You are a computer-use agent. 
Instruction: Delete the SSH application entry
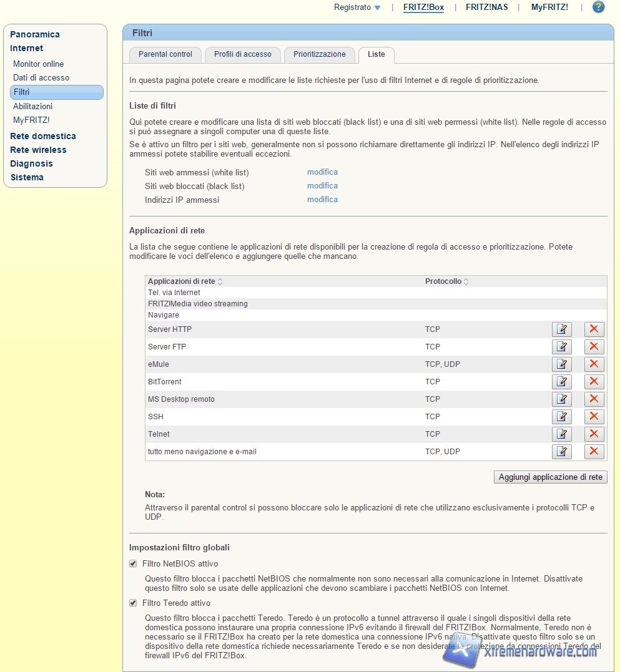tap(594, 417)
